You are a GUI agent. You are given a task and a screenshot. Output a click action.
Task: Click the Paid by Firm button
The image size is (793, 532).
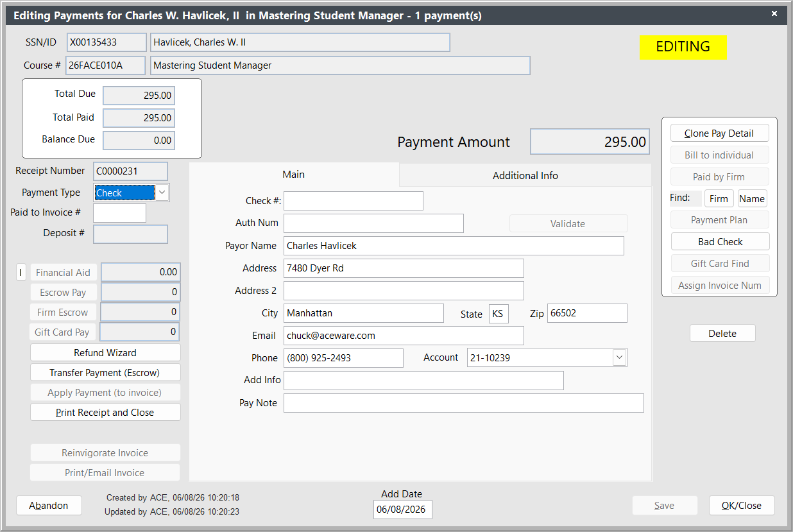[x=719, y=177]
